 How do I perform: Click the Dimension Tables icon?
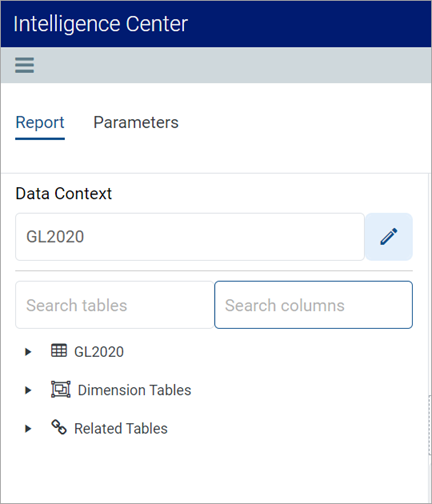click(x=61, y=389)
